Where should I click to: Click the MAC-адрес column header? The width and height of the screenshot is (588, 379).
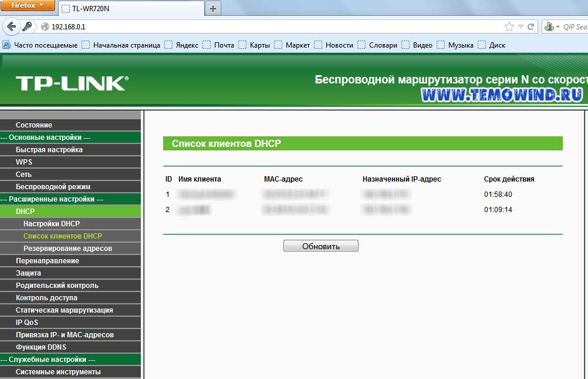[283, 179]
